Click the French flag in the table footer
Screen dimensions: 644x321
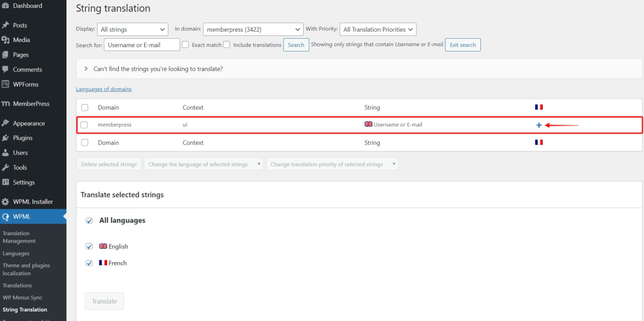pos(539,142)
